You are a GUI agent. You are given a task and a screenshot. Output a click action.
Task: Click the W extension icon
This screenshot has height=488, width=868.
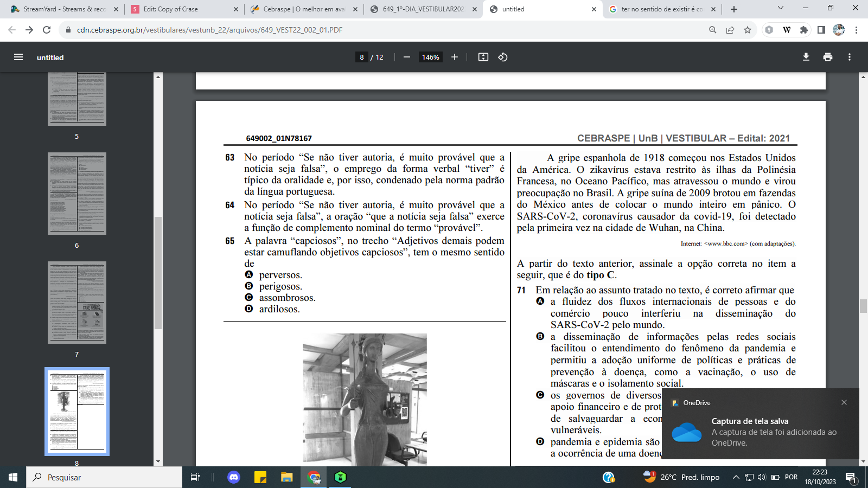[787, 30]
